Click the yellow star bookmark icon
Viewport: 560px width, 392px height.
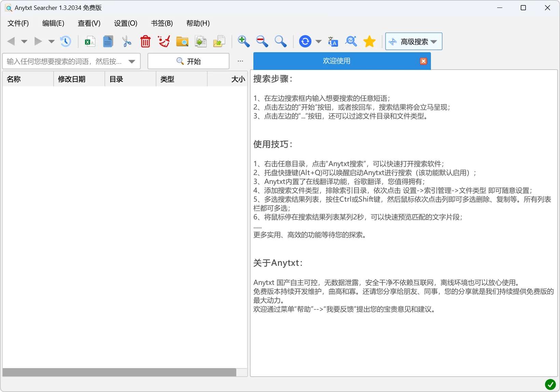pyautogui.click(x=369, y=42)
